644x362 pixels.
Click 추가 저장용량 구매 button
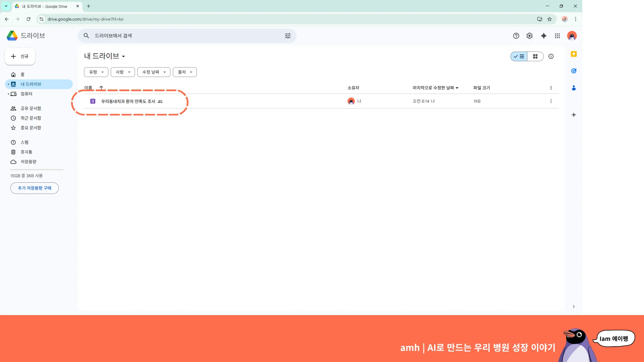(35, 188)
